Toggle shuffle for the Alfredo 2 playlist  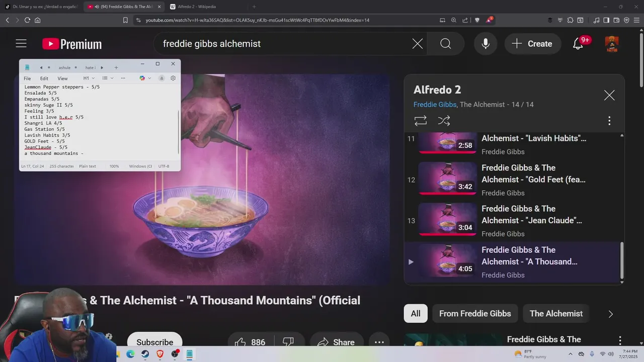[x=444, y=121]
